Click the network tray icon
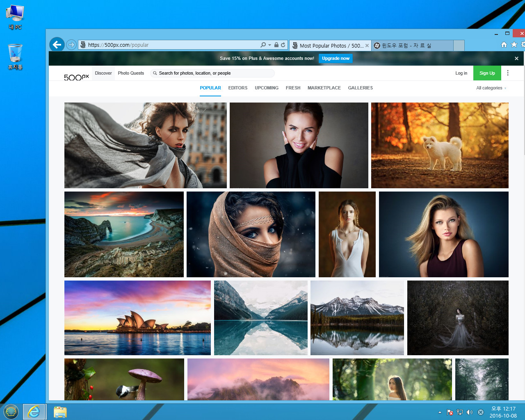Screen dimensions: 525x420 [x=460, y=412]
